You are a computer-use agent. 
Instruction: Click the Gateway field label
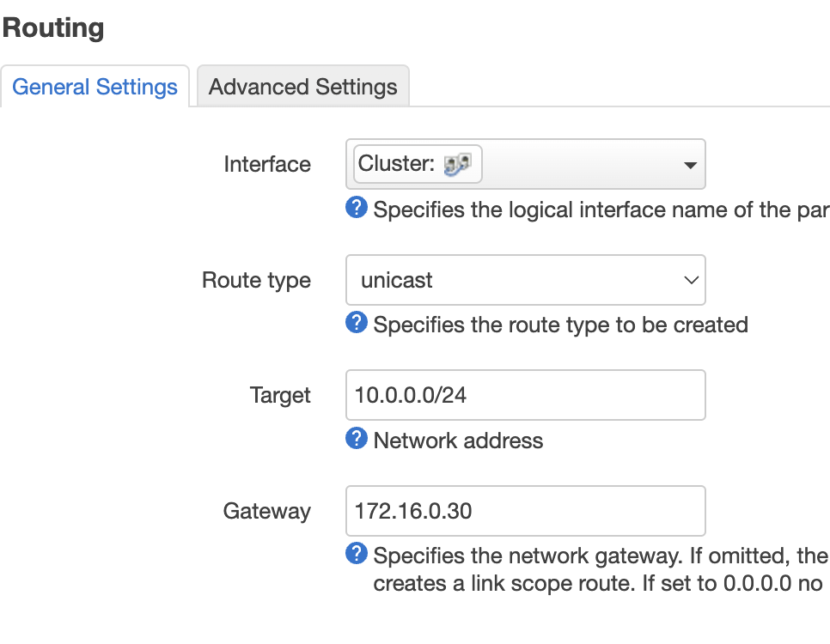tap(266, 512)
